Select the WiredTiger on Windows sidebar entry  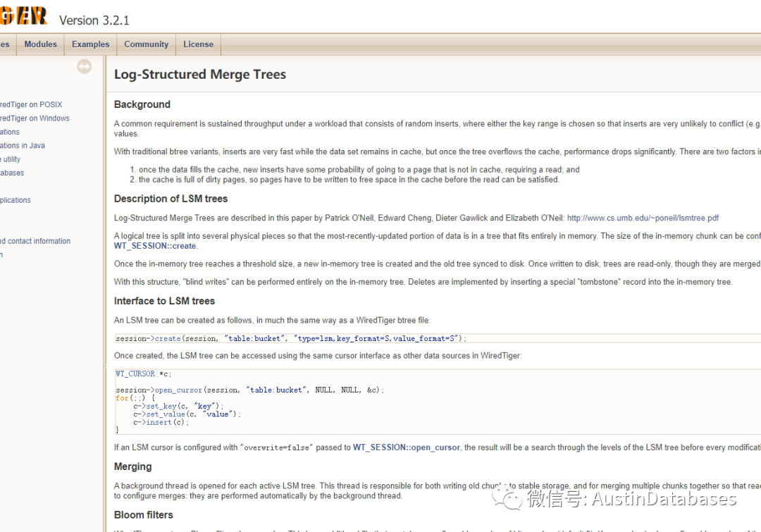35,118
